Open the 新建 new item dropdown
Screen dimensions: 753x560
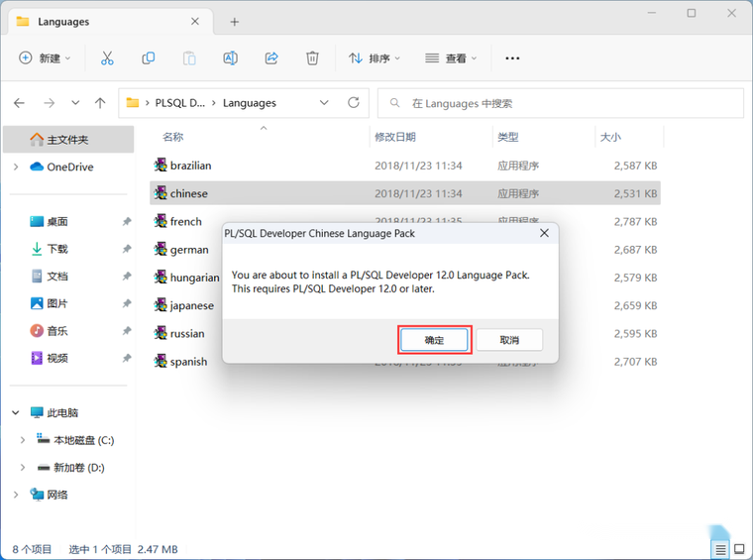pyautogui.click(x=45, y=58)
